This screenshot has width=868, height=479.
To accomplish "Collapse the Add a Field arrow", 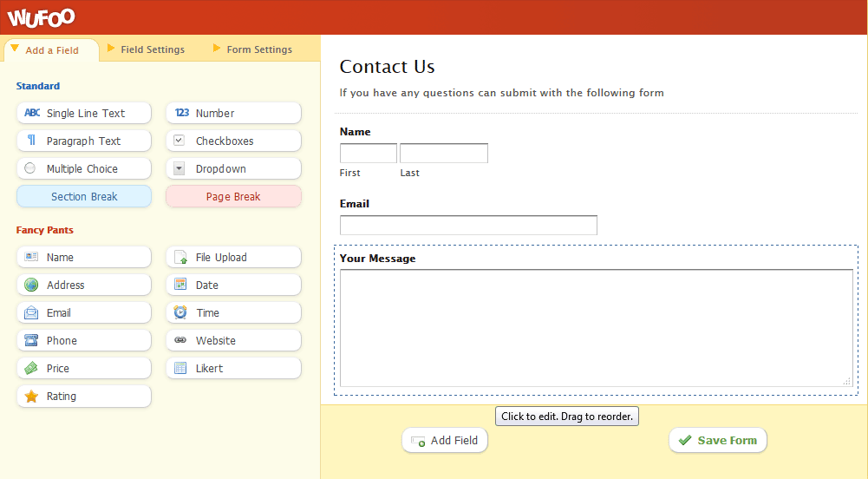I will (x=15, y=49).
